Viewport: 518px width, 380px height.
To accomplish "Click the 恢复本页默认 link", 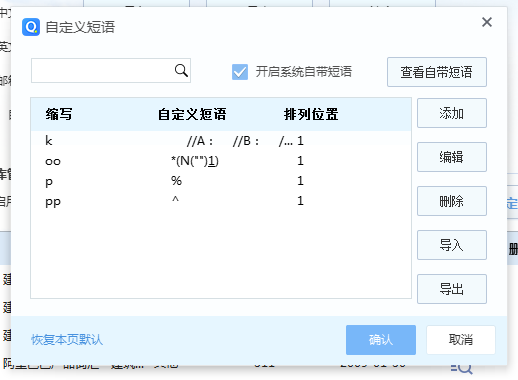I will click(67, 340).
